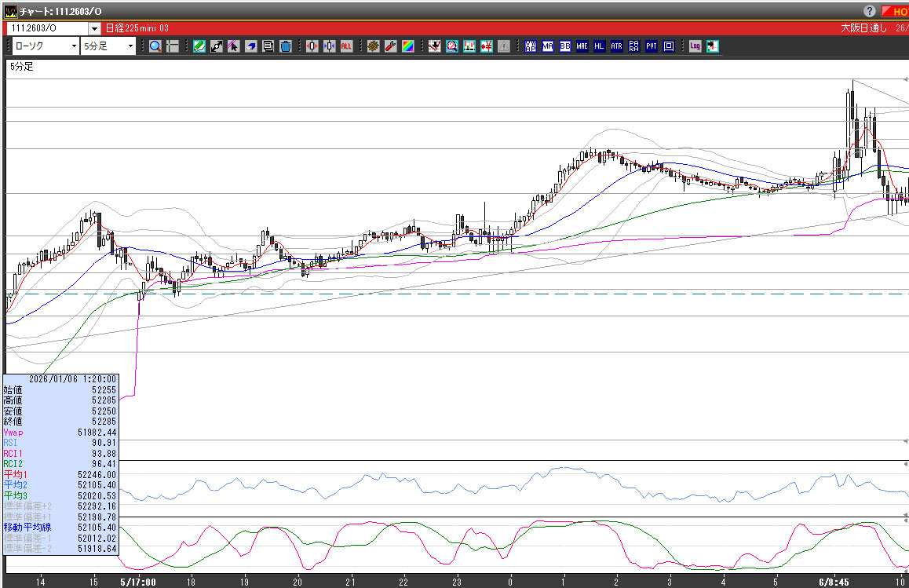Toggle the MA moving average indicator
909x588 pixels.
pyautogui.click(x=548, y=46)
